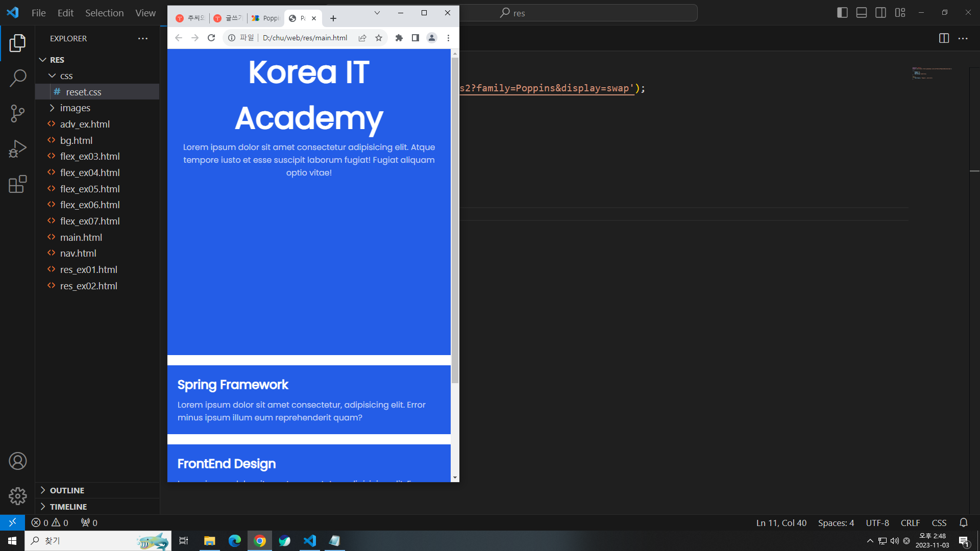Toggle the primary side bar visibility
Screen dimensions: 980x551
coord(842,13)
